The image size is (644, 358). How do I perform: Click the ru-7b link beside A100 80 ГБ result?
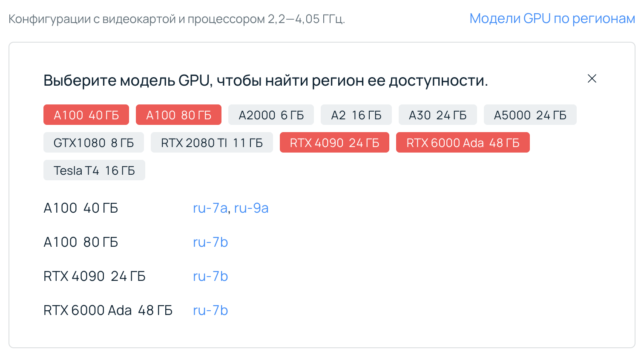pyautogui.click(x=210, y=242)
